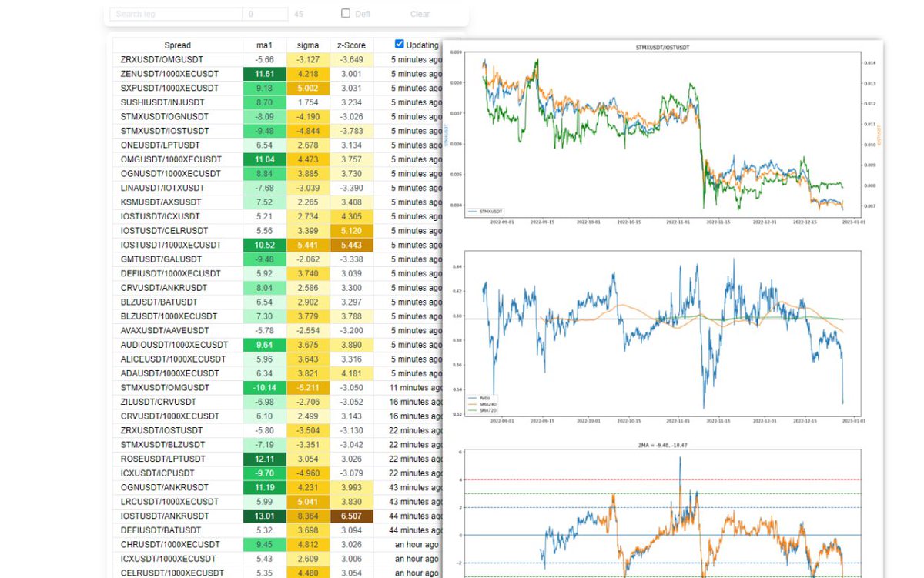Select the ZRXUSDT/OMGUSDT spread row

click(177, 59)
